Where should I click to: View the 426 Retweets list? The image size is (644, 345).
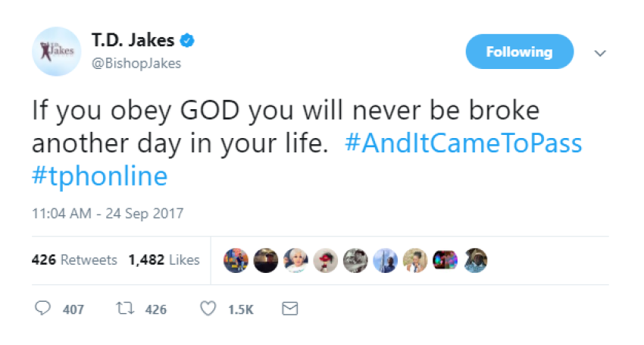(x=74, y=260)
